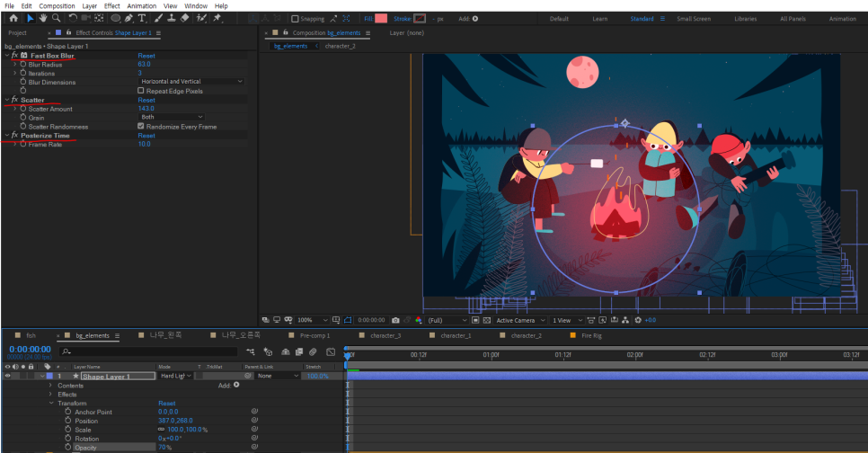The image size is (868, 453).
Task: Enable Motion Blur switch in timeline
Action: coord(313,351)
